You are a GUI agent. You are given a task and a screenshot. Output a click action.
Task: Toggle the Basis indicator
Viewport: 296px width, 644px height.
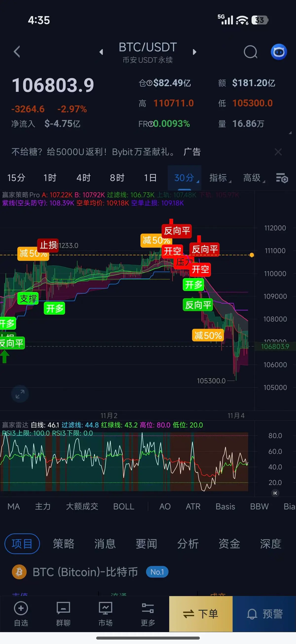coord(225,506)
